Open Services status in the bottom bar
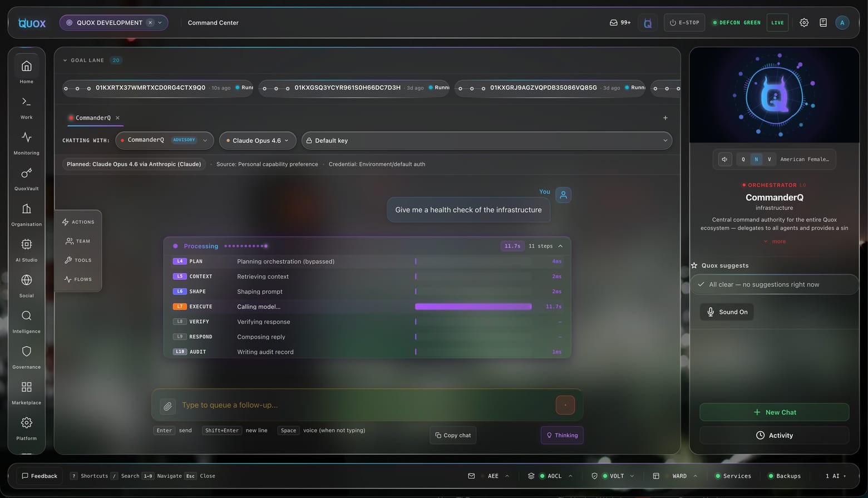 point(733,476)
